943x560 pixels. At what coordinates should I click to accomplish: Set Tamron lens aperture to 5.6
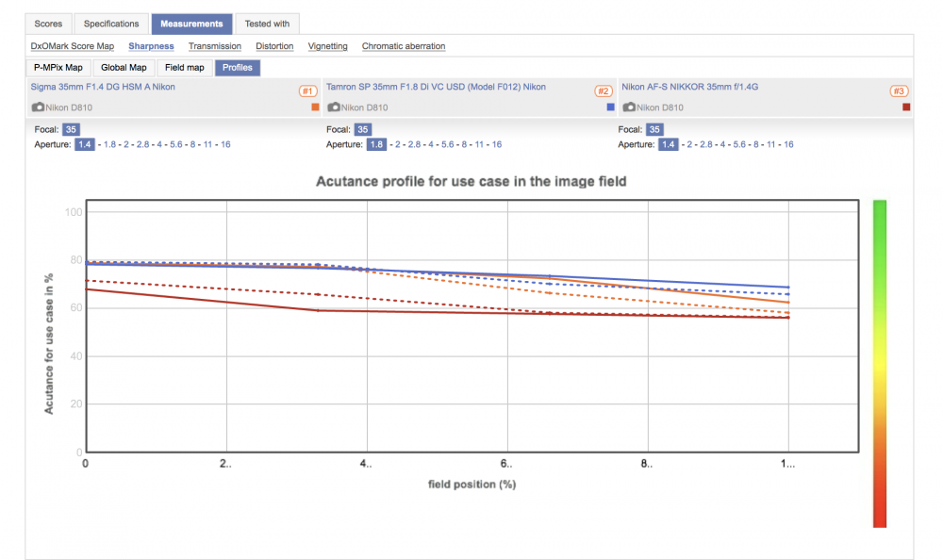pyautogui.click(x=447, y=144)
